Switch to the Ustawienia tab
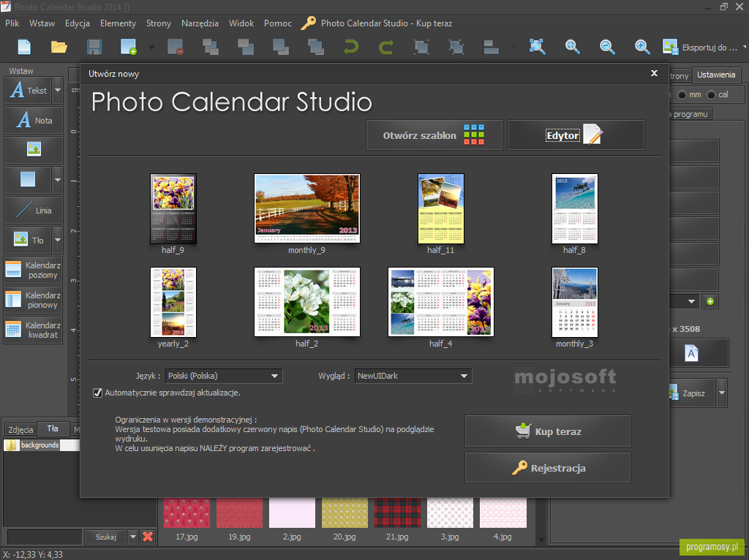This screenshot has width=749, height=560. 715,75
